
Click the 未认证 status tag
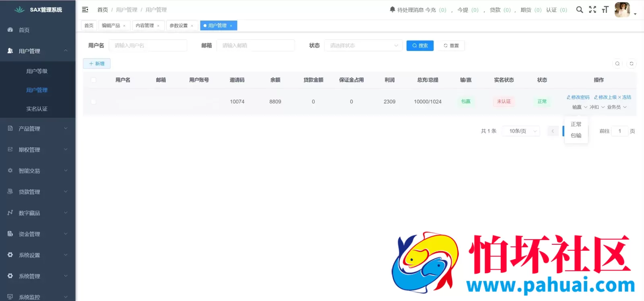pos(504,101)
